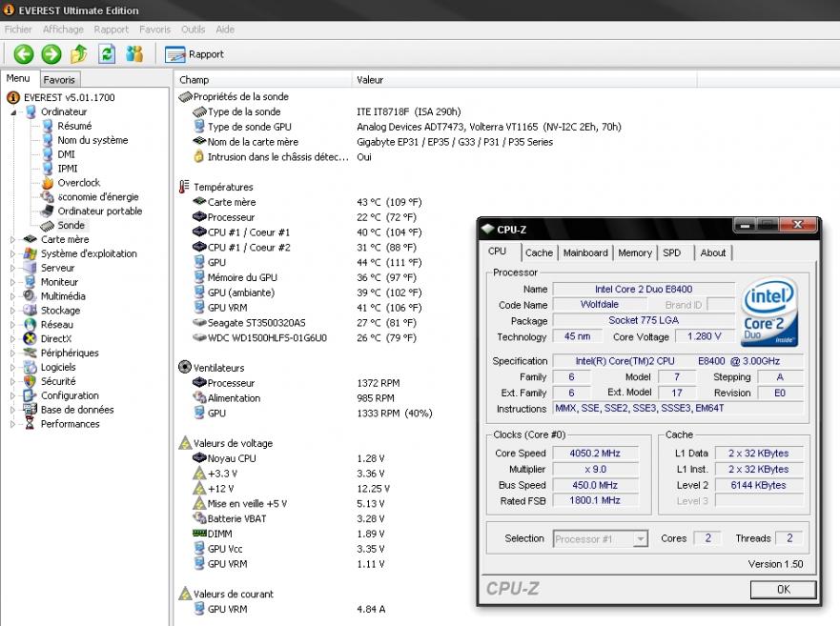The image size is (840, 626).
Task: Click the Base de données icon
Action: pyautogui.click(x=31, y=410)
